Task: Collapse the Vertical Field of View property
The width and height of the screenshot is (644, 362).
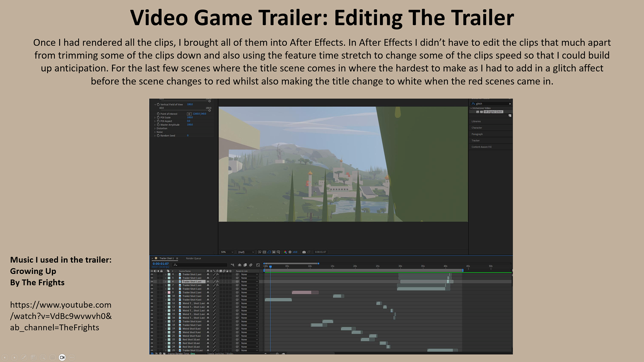Action: (x=155, y=105)
